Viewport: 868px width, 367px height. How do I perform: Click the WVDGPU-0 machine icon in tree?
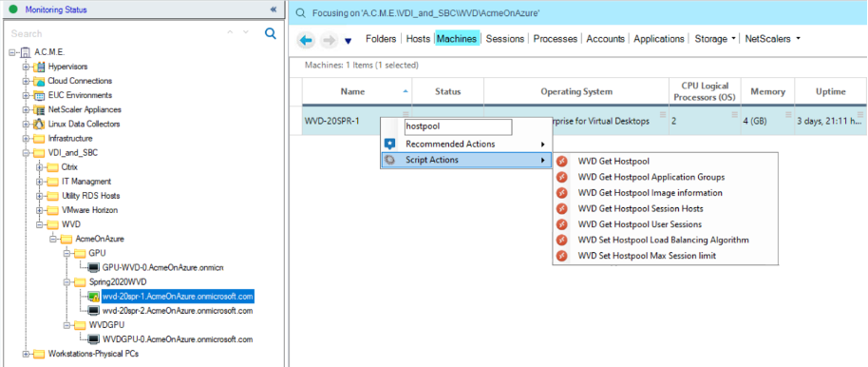click(94, 339)
